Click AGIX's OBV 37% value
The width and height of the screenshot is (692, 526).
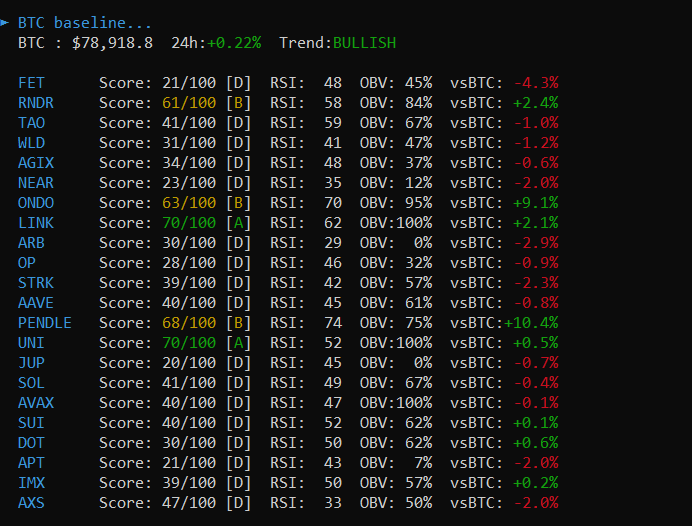(419, 163)
